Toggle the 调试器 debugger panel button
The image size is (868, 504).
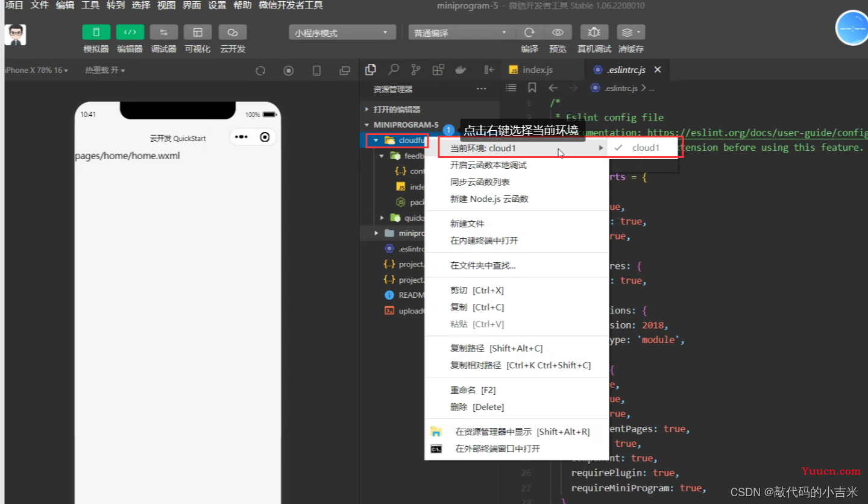(164, 32)
